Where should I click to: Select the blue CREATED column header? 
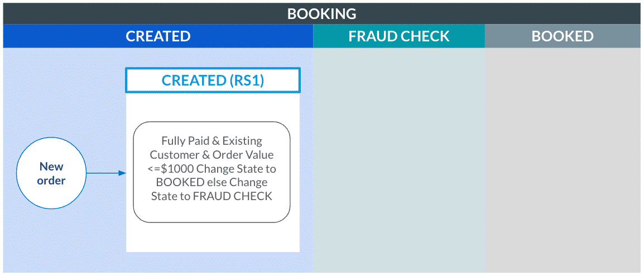point(158,36)
